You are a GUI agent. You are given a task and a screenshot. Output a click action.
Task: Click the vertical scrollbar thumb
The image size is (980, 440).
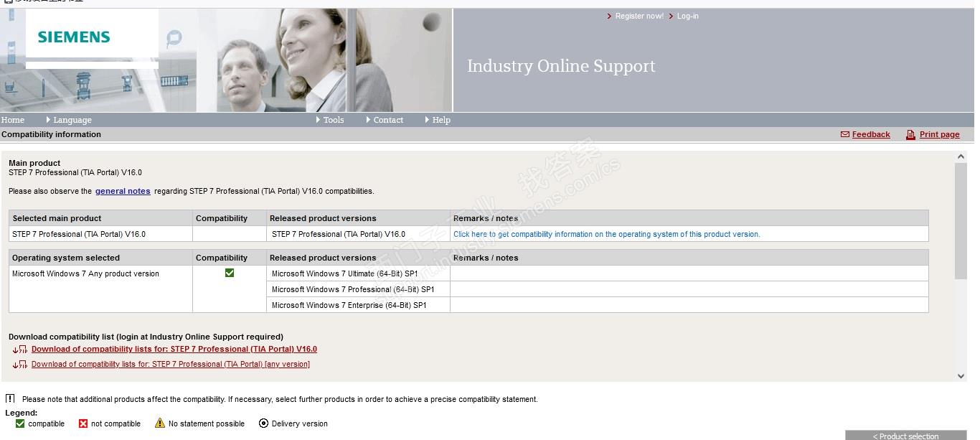[961, 220]
